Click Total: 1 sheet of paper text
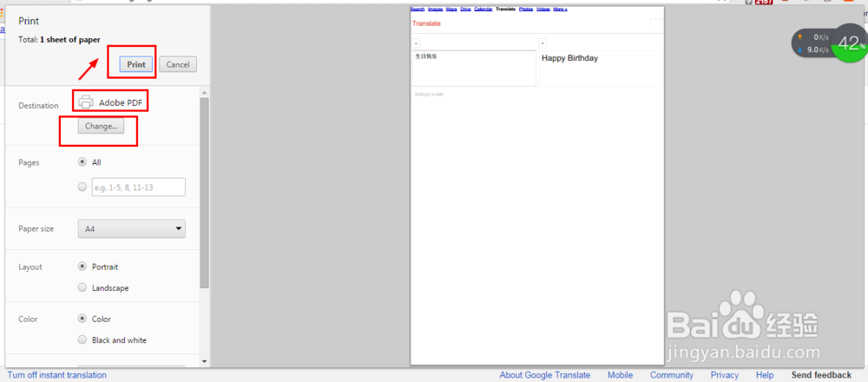Image resolution: width=868 pixels, height=382 pixels. [59, 40]
